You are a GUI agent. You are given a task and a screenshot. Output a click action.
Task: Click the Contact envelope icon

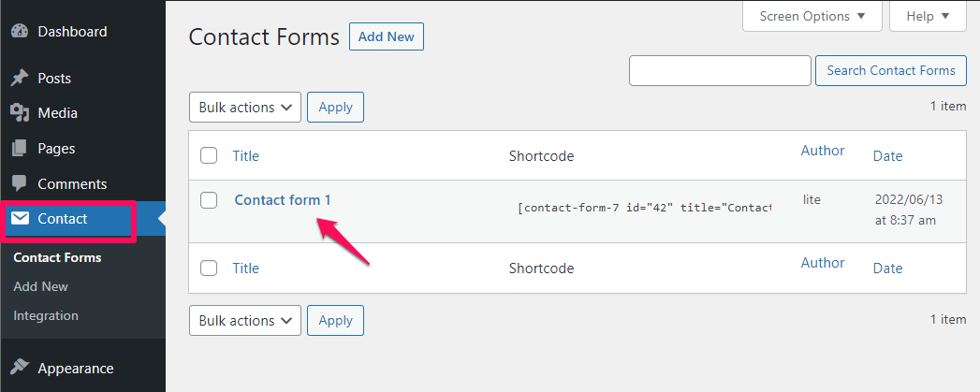[20, 219]
